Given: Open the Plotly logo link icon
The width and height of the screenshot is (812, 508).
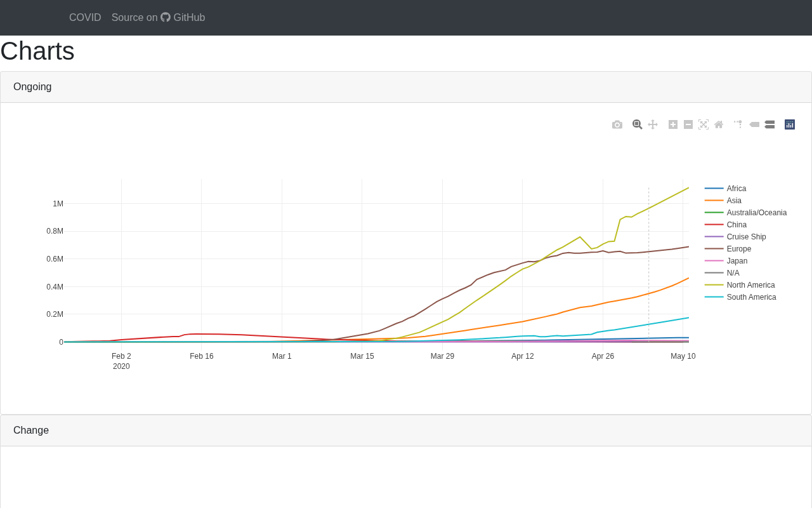Looking at the screenshot, I should 790,124.
